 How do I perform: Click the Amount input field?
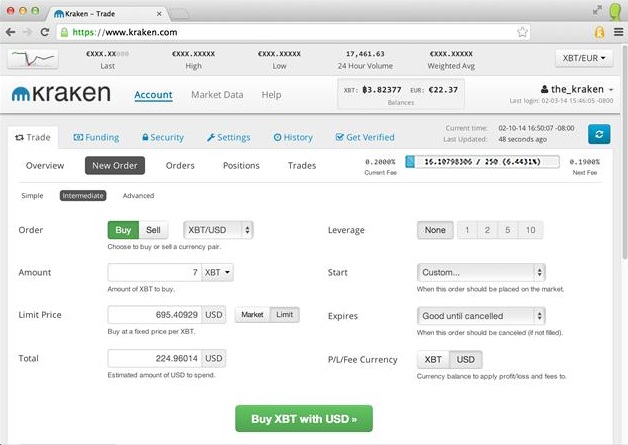click(155, 272)
